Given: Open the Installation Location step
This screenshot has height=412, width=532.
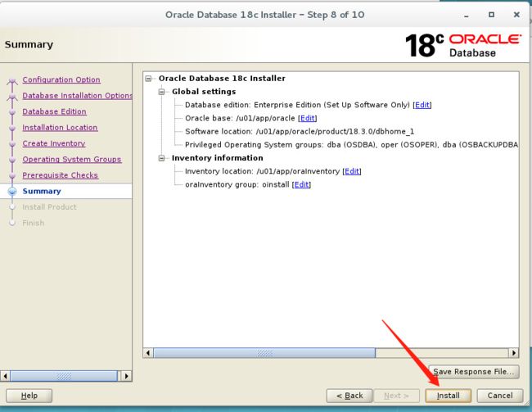Looking at the screenshot, I should coord(60,128).
